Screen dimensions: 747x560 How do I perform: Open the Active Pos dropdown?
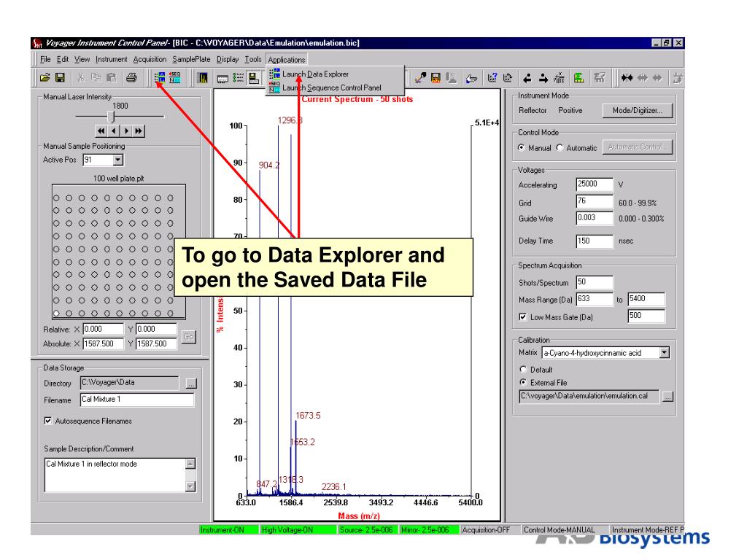117,160
